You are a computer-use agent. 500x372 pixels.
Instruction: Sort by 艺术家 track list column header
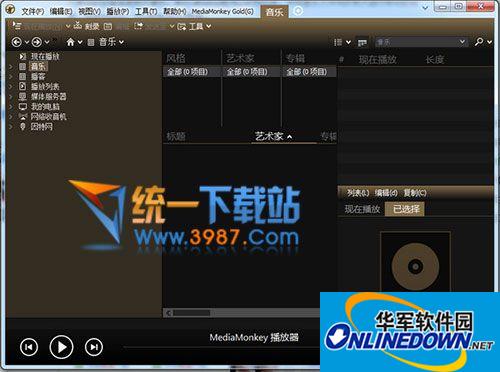pos(269,136)
